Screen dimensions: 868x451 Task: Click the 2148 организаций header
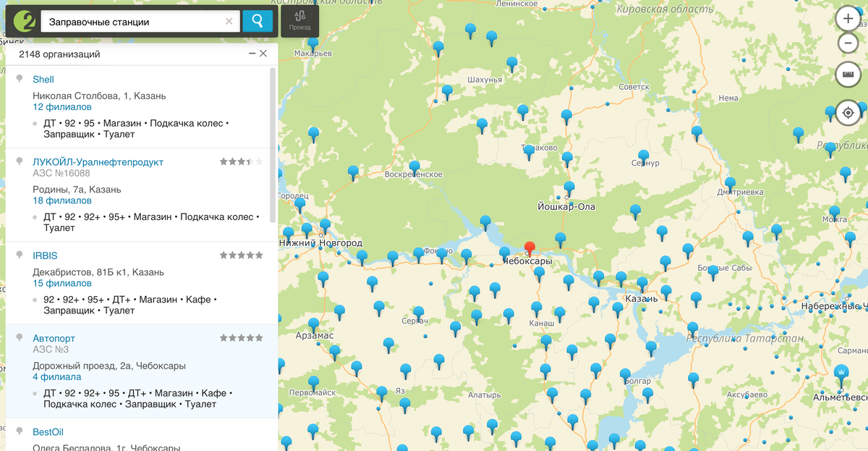(x=59, y=54)
